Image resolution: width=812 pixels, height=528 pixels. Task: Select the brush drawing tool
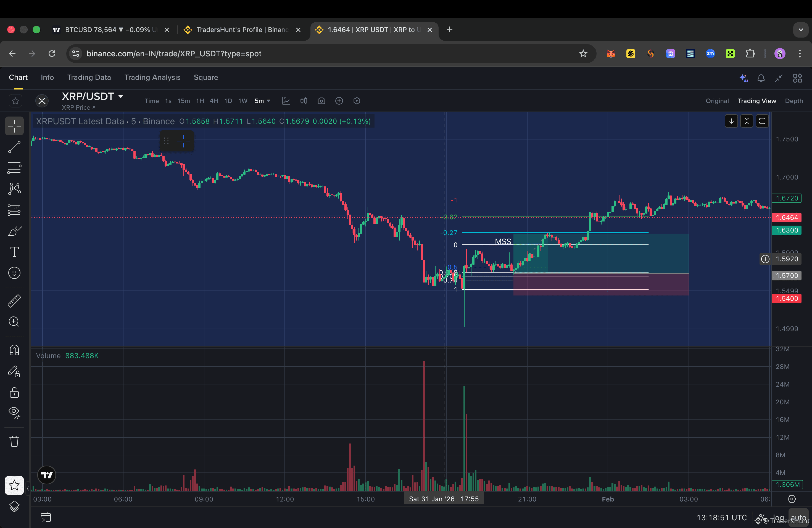coord(14,231)
